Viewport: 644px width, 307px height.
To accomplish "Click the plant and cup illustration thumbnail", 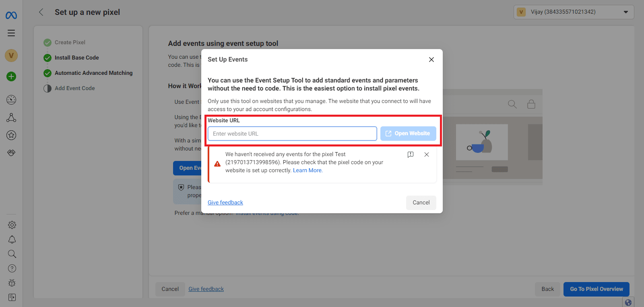I will [x=482, y=142].
